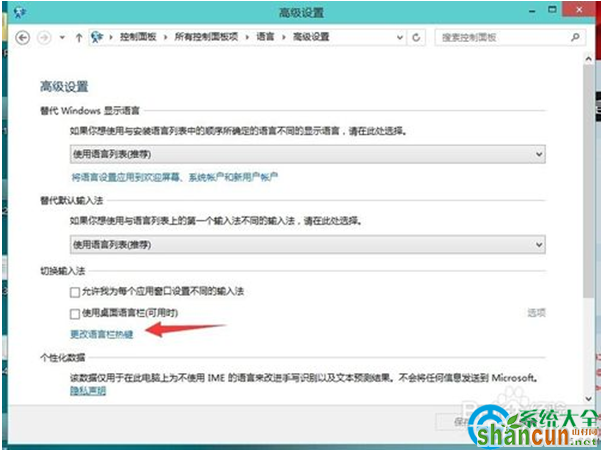Close the 高级设置 window

coord(579,10)
